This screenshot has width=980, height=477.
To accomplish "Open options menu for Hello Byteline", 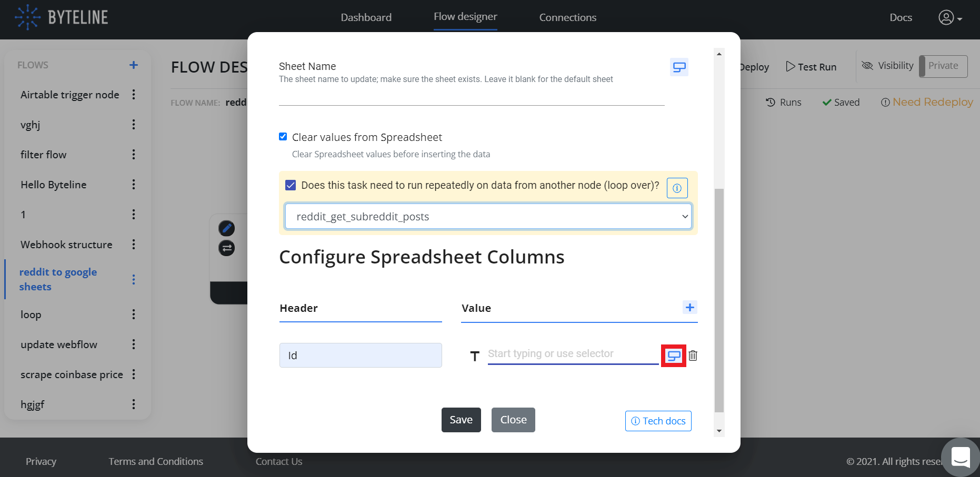I will [x=134, y=185].
